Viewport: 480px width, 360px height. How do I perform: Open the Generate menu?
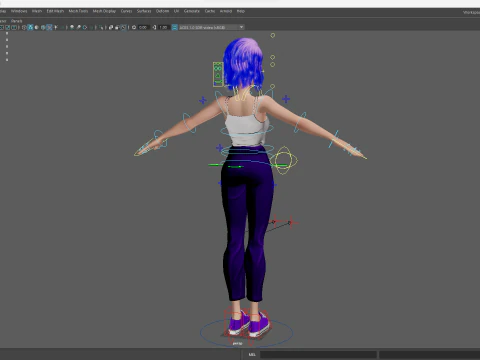[192, 11]
